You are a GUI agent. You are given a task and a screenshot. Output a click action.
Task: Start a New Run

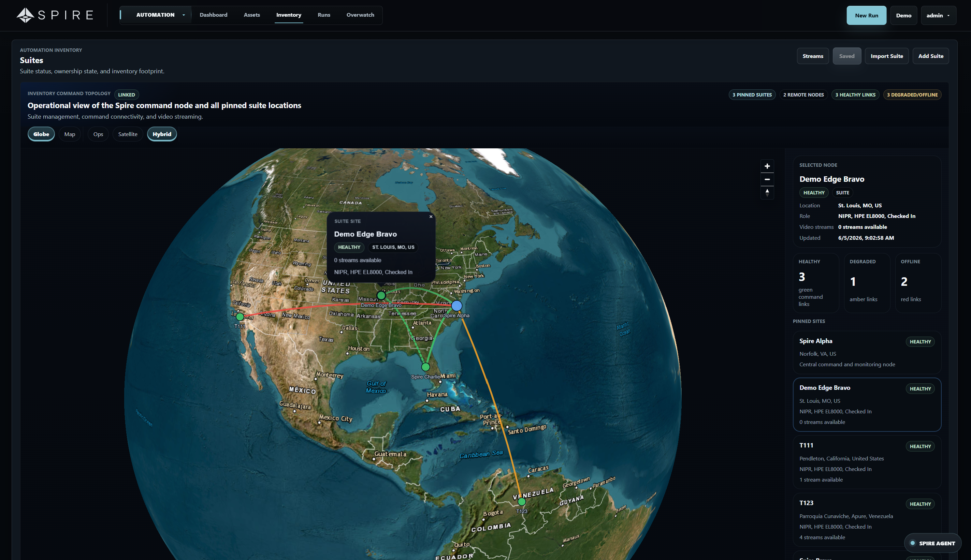(866, 15)
